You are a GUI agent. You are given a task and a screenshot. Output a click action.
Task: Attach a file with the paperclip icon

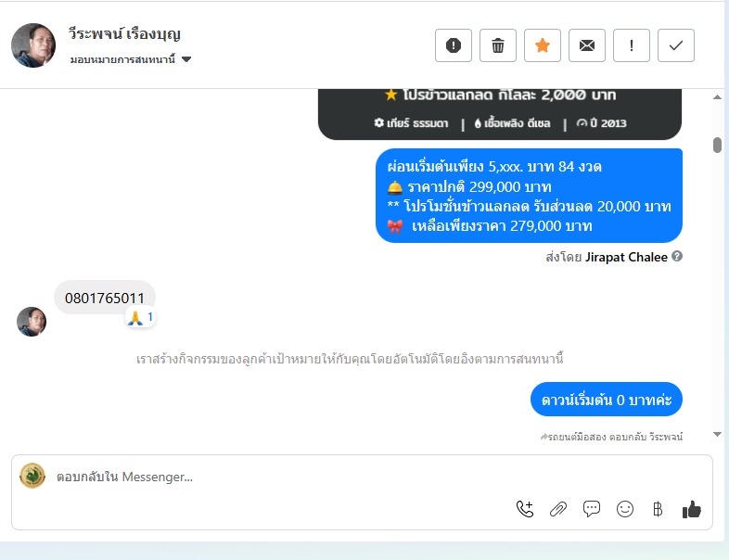click(x=558, y=509)
